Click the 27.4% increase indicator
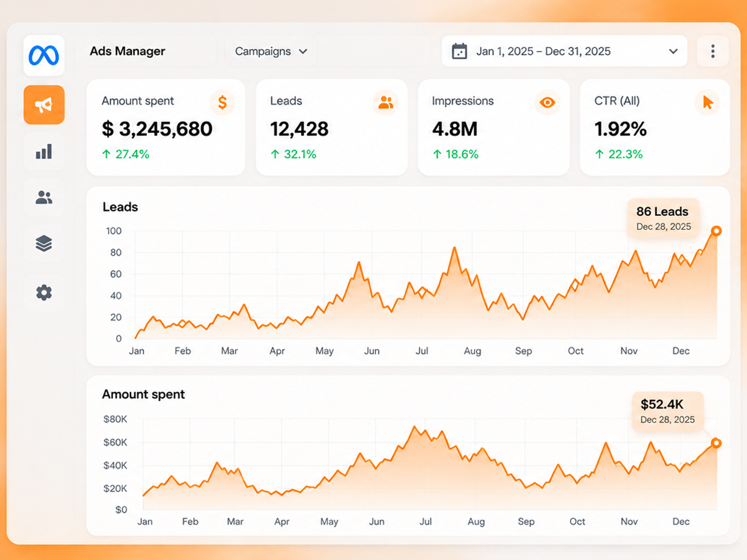The height and width of the screenshot is (560, 747). pos(126,154)
